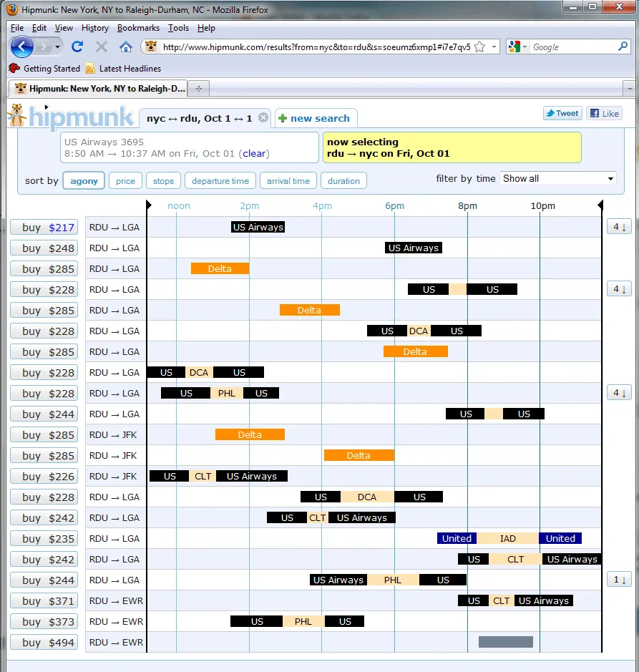Image resolution: width=639 pixels, height=672 pixels.
Task: Click the hipmunk site icon in the address bar
Action: pos(151,47)
